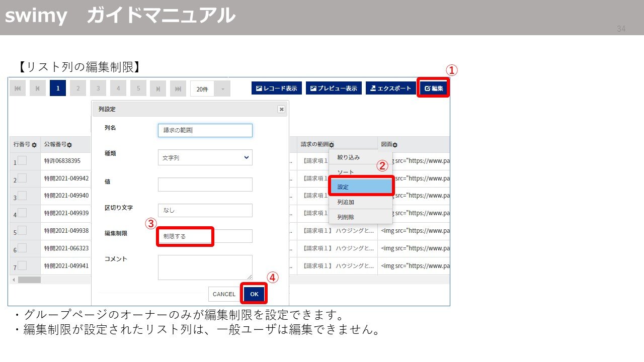This screenshot has height=362, width=644.
Task: Select 列削除 in the column menu
Action: [x=361, y=217]
